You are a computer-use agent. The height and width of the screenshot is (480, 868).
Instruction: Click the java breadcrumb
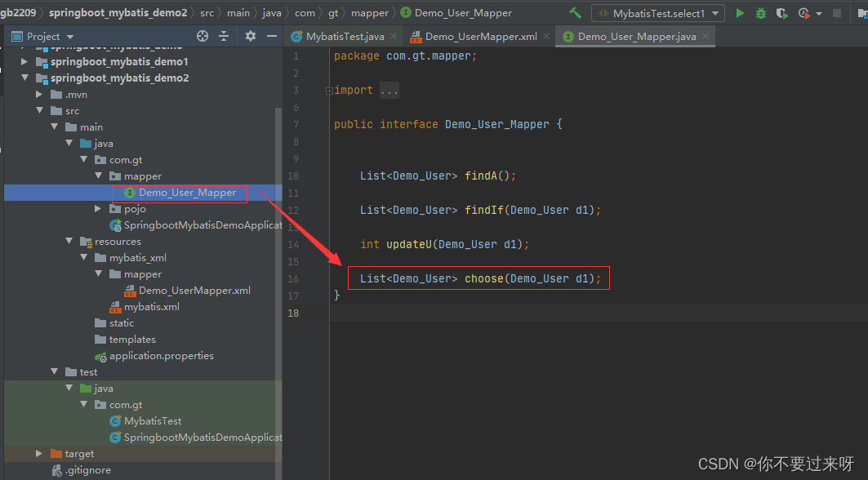pyautogui.click(x=272, y=13)
